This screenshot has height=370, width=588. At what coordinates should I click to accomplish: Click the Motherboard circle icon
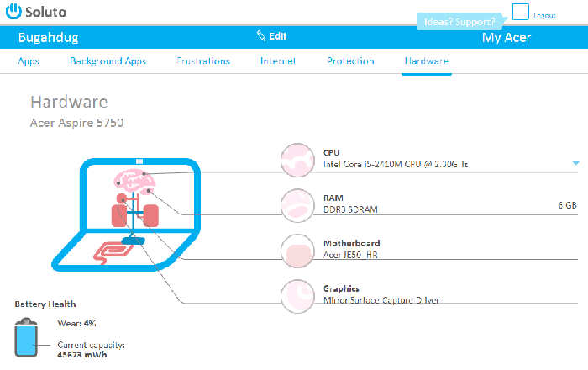click(x=296, y=249)
